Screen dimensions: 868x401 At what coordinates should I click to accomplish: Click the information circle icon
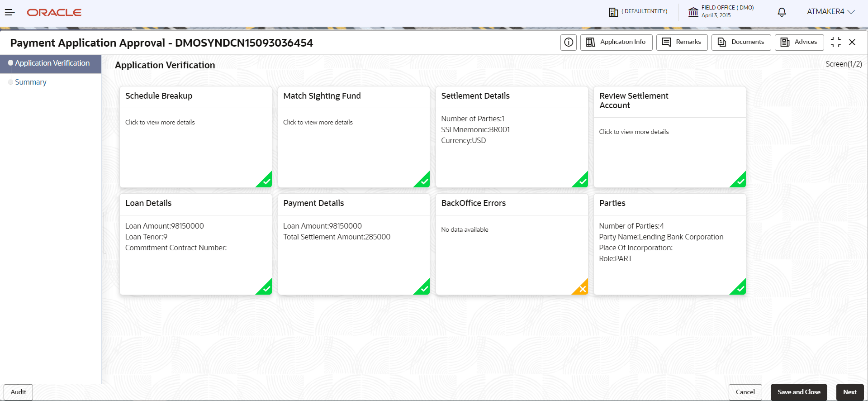(x=569, y=42)
